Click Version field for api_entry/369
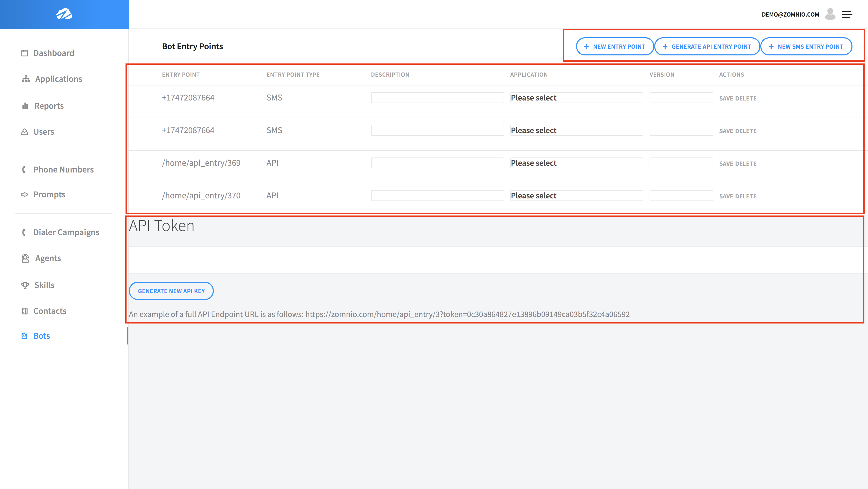 tap(681, 163)
